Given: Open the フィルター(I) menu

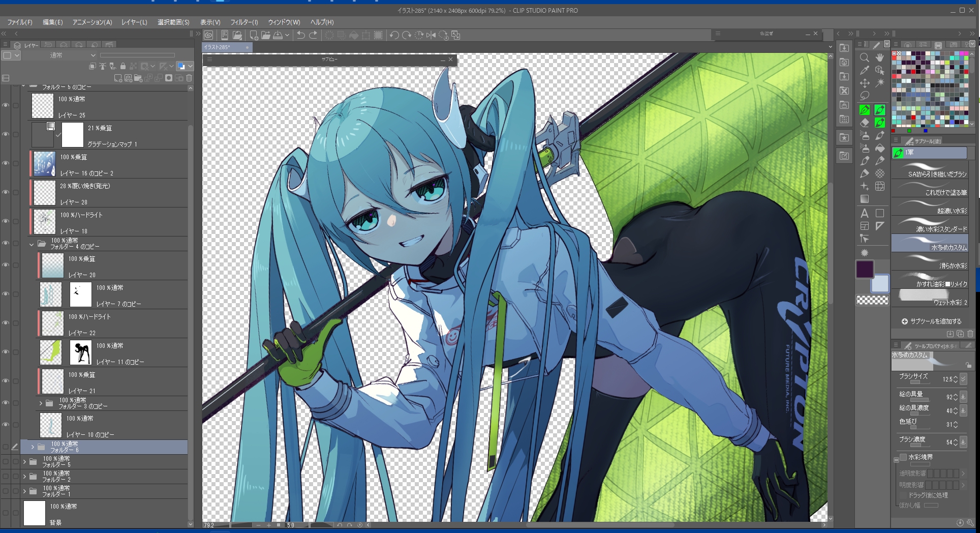Looking at the screenshot, I should [244, 22].
